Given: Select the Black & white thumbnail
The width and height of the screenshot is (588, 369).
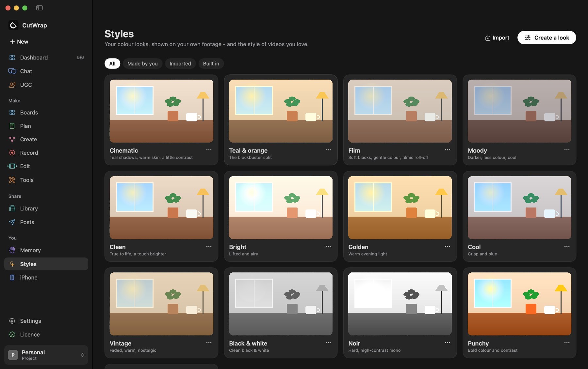Looking at the screenshot, I should pyautogui.click(x=281, y=304).
